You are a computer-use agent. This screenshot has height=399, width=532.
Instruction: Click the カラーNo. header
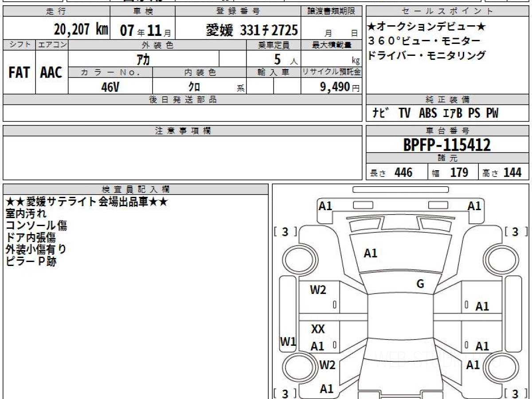110,72
